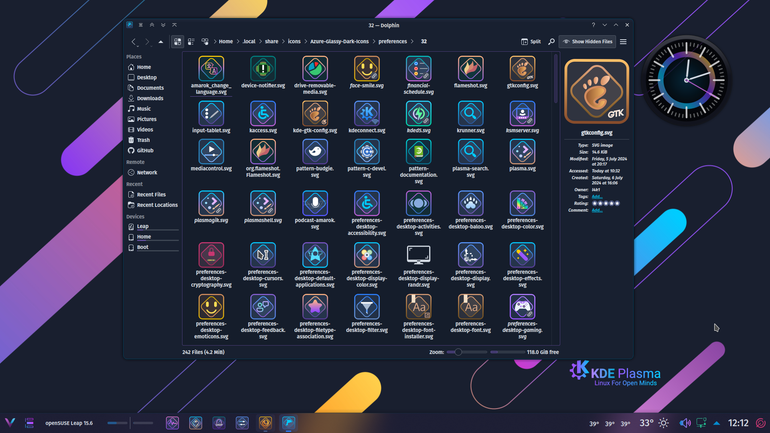Go up to parent folder
This screenshot has width=770, height=433.
pos(161,42)
